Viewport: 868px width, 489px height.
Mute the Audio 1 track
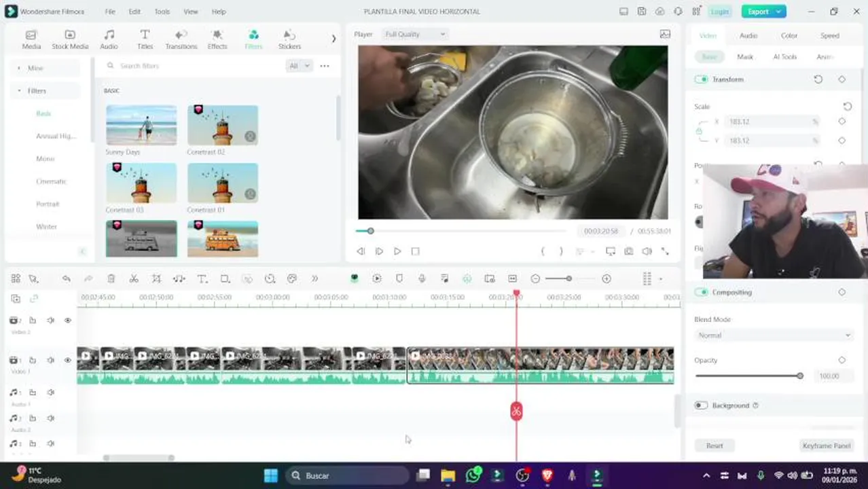(x=50, y=392)
